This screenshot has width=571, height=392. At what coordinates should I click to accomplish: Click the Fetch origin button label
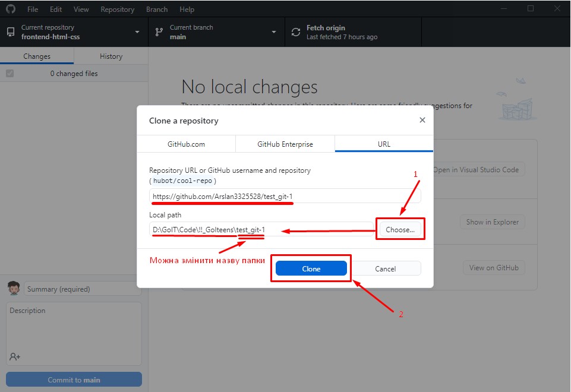point(326,28)
